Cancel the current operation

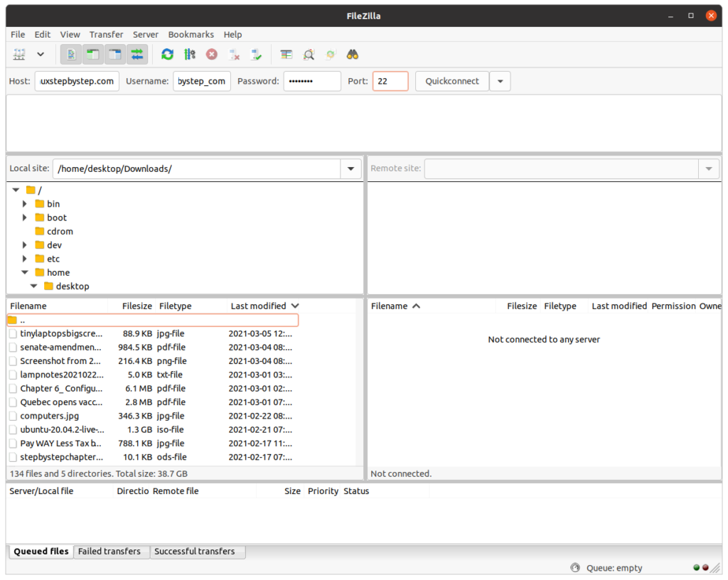[x=211, y=54]
